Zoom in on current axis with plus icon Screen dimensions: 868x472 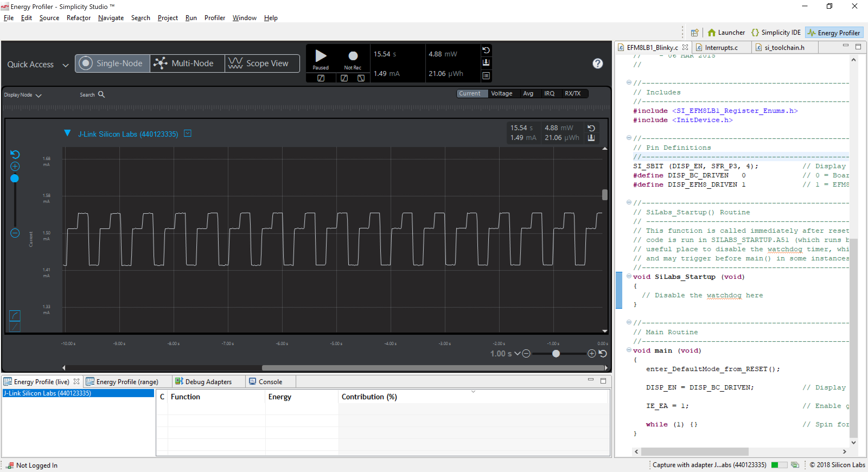click(x=15, y=166)
